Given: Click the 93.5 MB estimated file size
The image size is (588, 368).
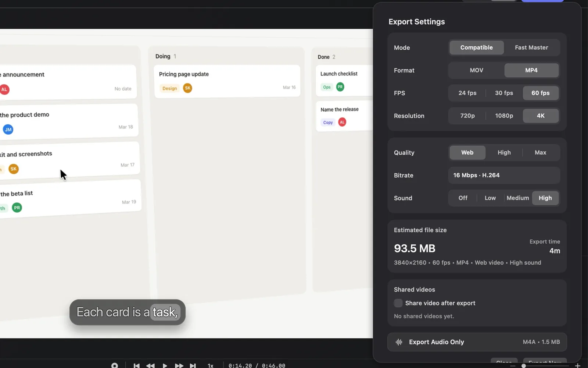Looking at the screenshot, I should coord(415,248).
